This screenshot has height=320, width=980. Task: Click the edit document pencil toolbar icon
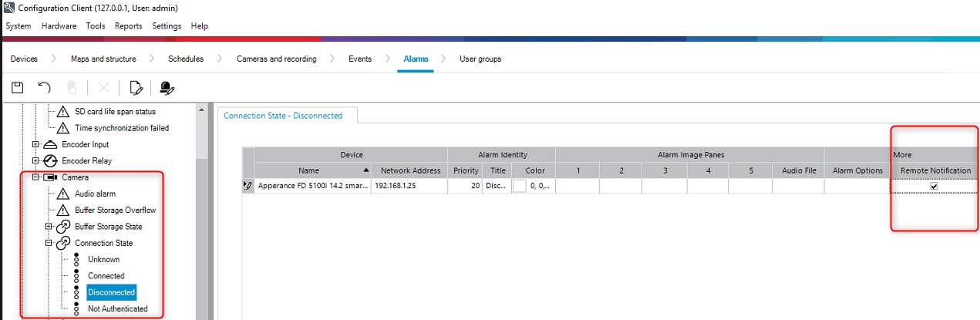(x=136, y=87)
